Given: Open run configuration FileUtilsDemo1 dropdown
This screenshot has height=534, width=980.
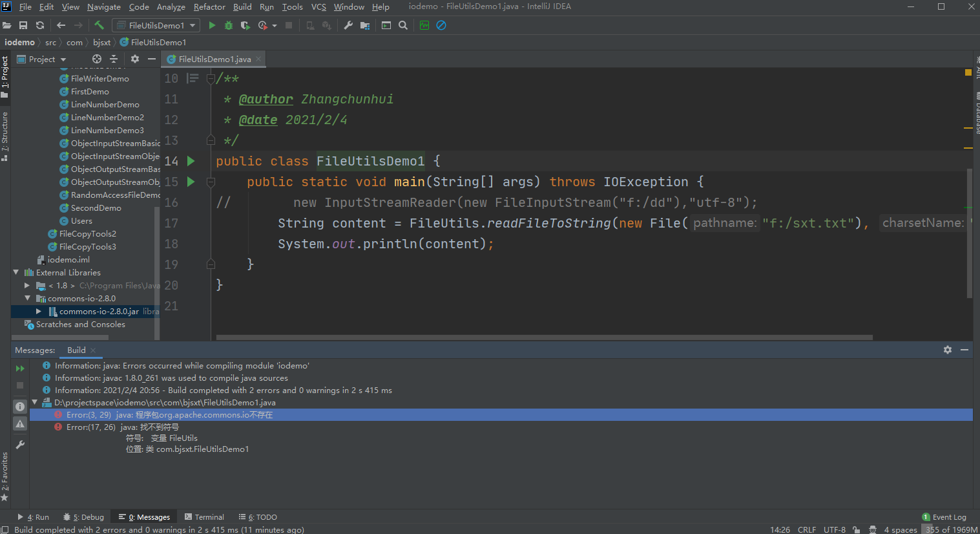Looking at the screenshot, I should (156, 25).
